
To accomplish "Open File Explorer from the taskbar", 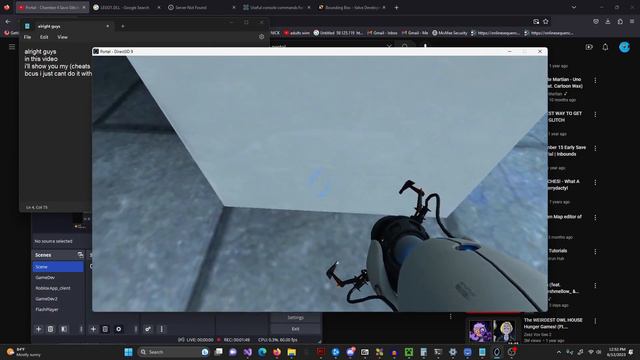I will click(x=291, y=352).
